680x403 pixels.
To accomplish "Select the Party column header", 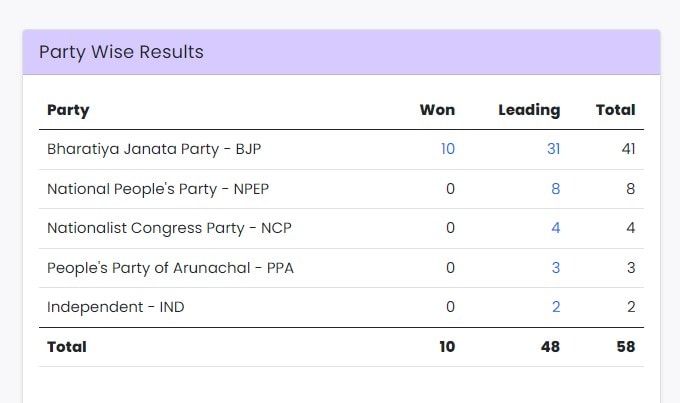I will pos(68,110).
